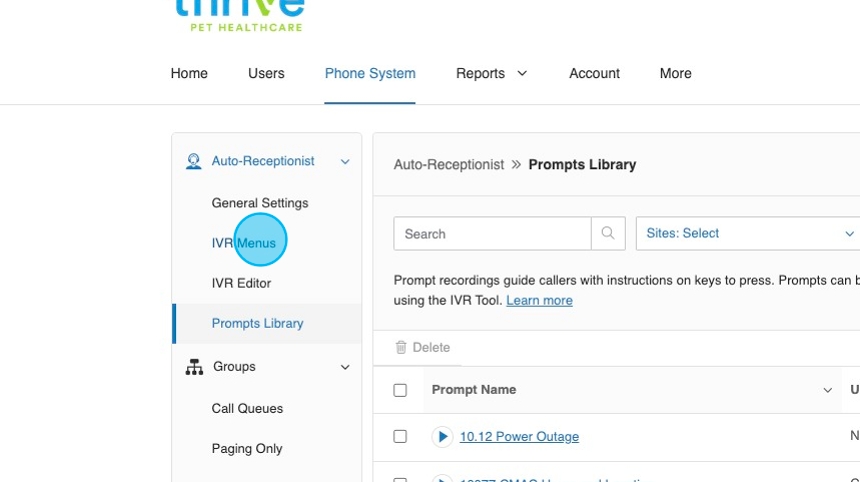Image resolution: width=860 pixels, height=482 pixels.
Task: Click the Groups hierarchy icon
Action: [194, 367]
